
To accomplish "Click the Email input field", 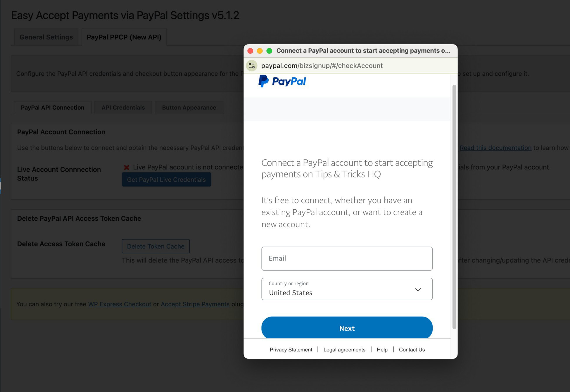I will click(x=346, y=258).
